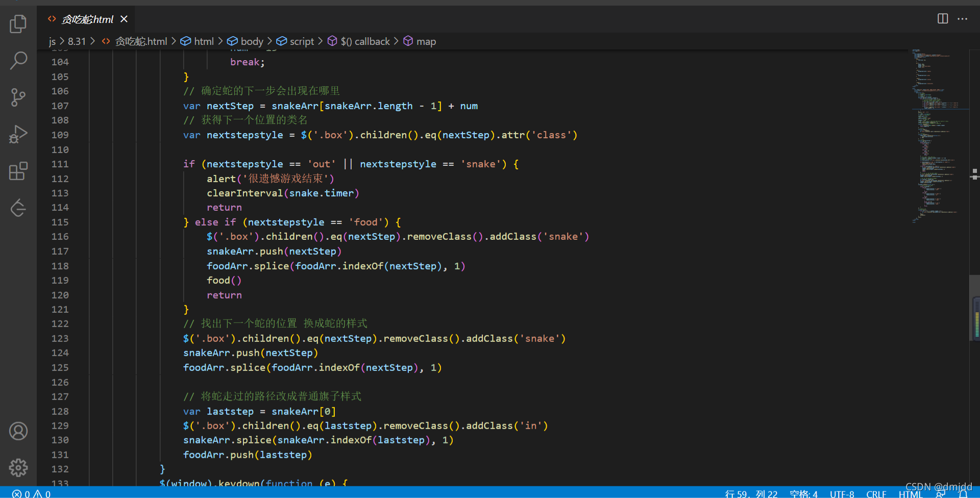Click the var laststep = snakeArr[0] line
Screen dimensions: 980x498
[259, 411]
